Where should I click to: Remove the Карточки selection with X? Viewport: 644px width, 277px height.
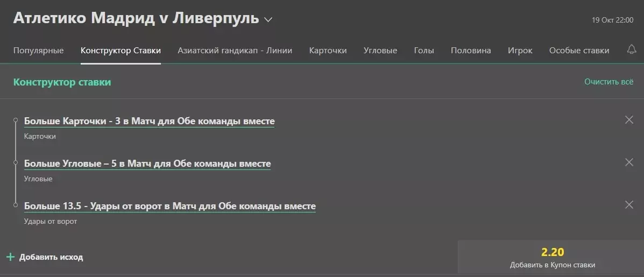tap(629, 120)
